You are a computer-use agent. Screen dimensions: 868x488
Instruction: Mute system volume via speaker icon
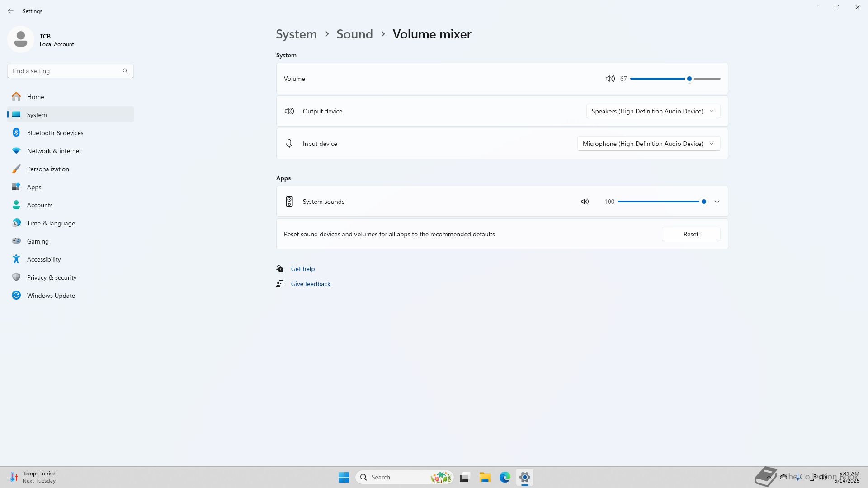point(610,79)
